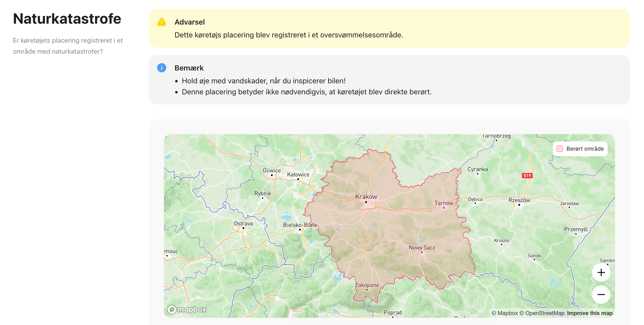This screenshot has height=325, width=644.
Task: Click the blue info circle icon
Action: (x=162, y=68)
